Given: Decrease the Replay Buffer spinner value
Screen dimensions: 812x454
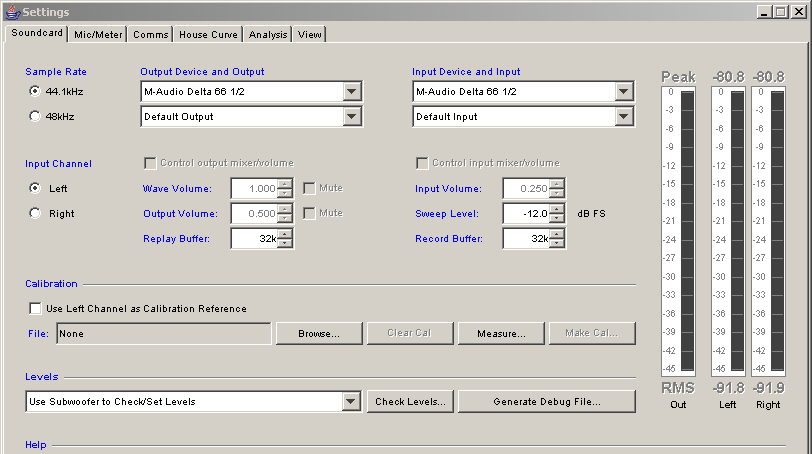Looking at the screenshot, I should tap(286, 243).
